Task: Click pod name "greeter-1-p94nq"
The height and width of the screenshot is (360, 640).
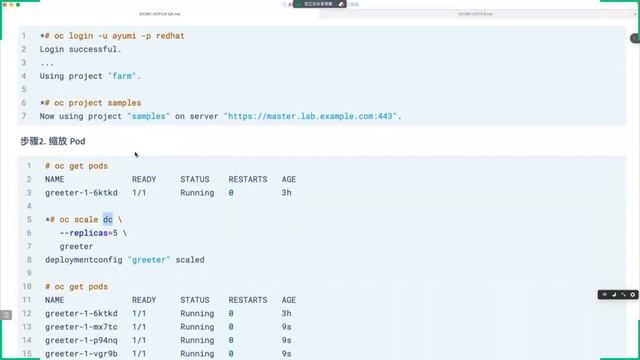Action: click(81, 340)
